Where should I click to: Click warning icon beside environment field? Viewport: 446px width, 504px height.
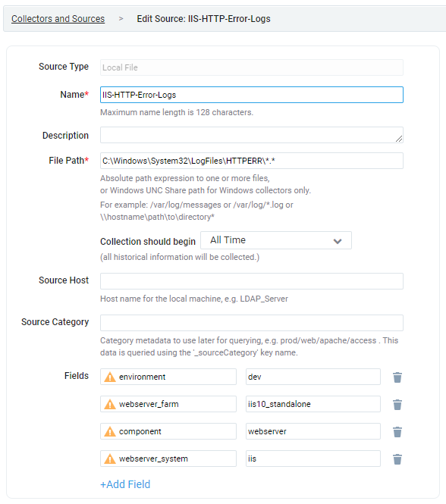tap(110, 377)
